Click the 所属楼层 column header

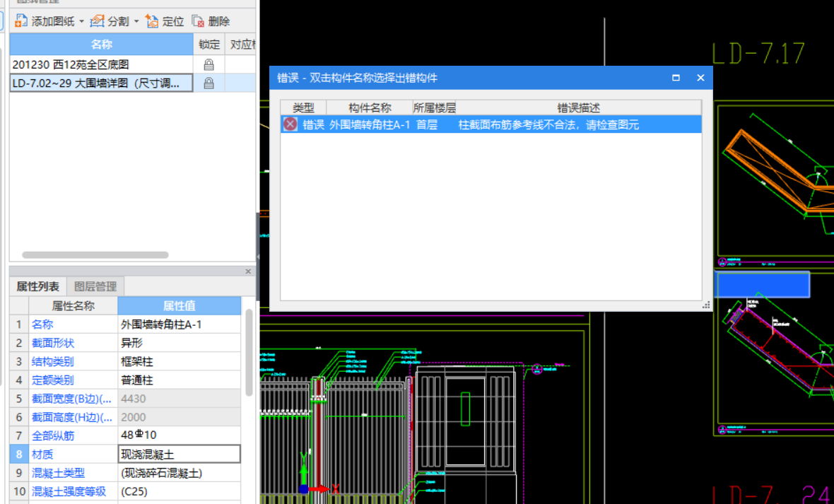[434, 107]
